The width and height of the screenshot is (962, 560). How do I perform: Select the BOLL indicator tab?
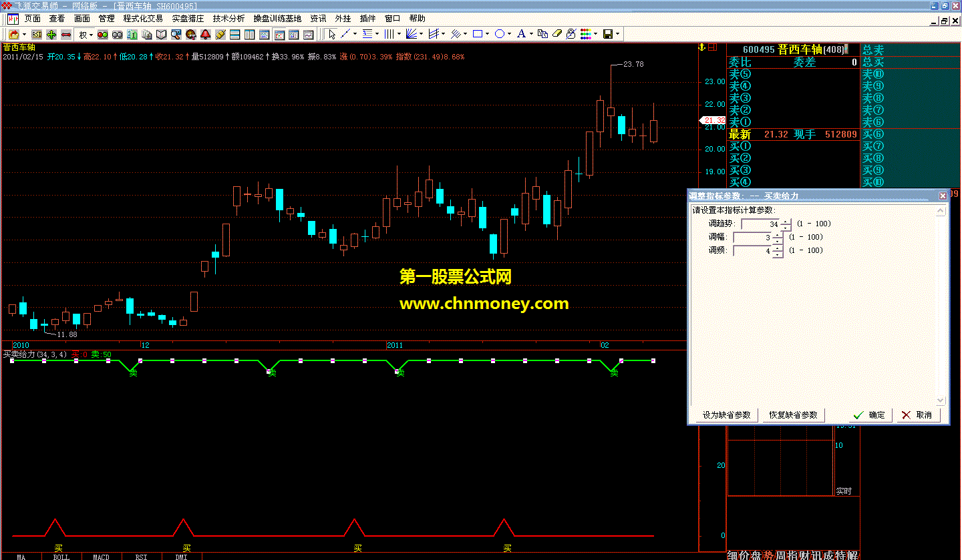click(61, 557)
